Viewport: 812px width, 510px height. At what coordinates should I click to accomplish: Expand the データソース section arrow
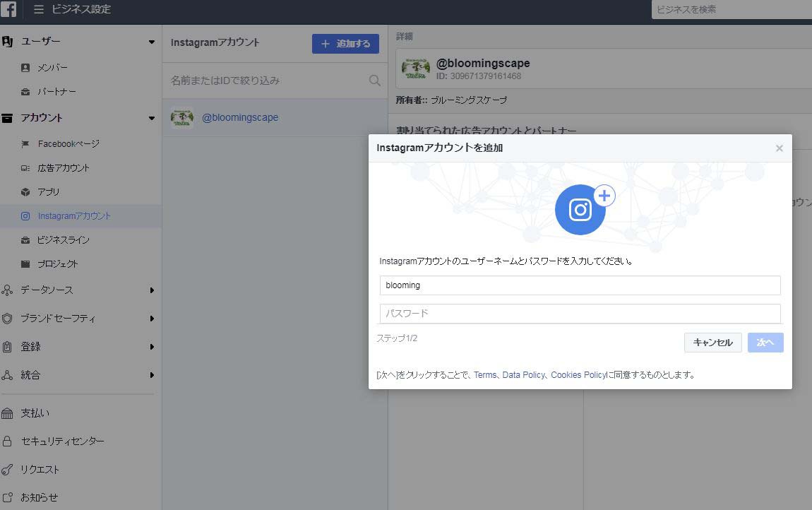[x=152, y=290]
